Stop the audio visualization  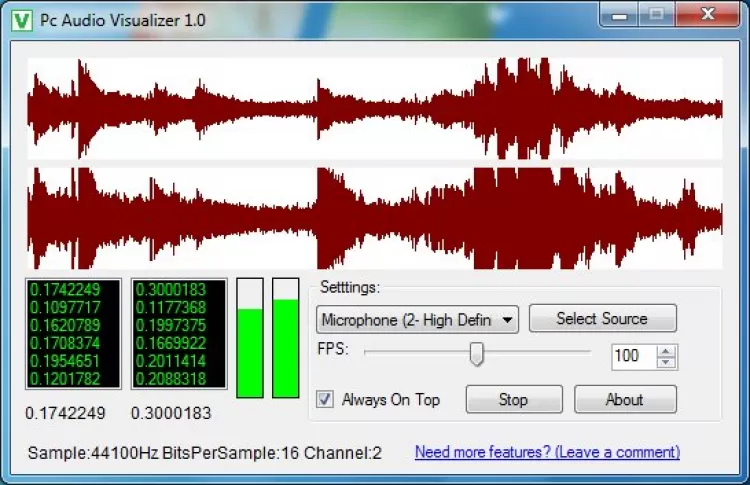pos(514,399)
